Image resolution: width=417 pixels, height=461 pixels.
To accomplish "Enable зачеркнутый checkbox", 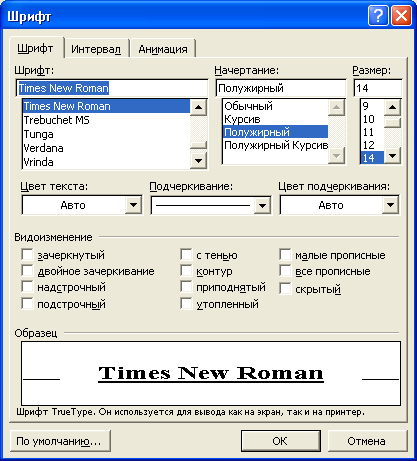I will [x=27, y=254].
